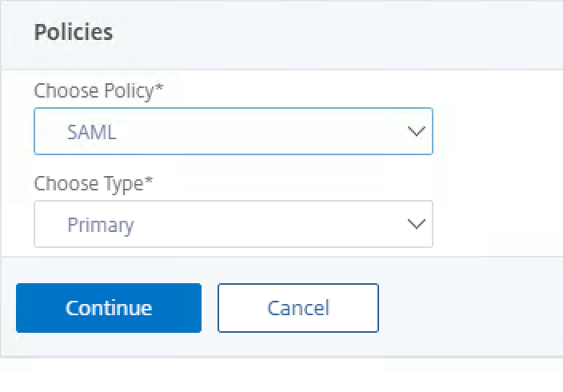Click the Choose Type* field label
The width and height of the screenshot is (563, 392).
(x=94, y=184)
